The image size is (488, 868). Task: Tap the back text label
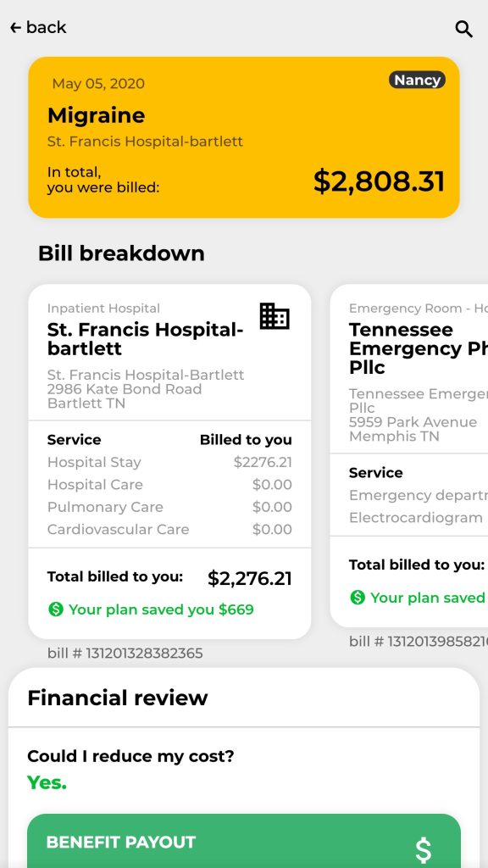click(46, 27)
